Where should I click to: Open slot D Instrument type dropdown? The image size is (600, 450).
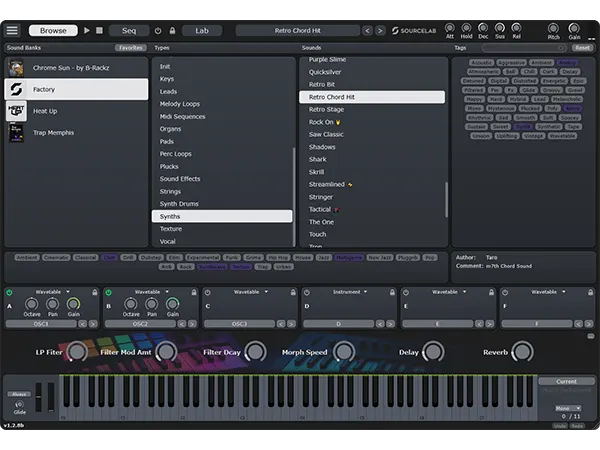(350, 292)
